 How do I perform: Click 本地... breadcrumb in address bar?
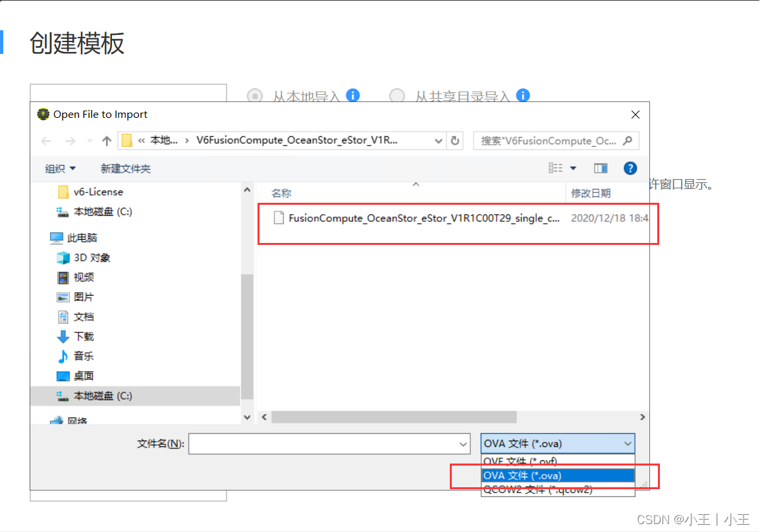point(164,140)
